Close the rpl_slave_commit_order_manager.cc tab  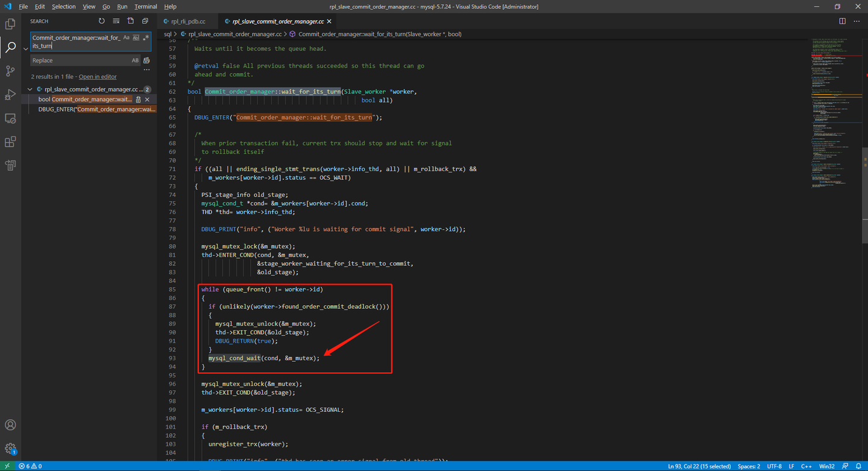(329, 21)
